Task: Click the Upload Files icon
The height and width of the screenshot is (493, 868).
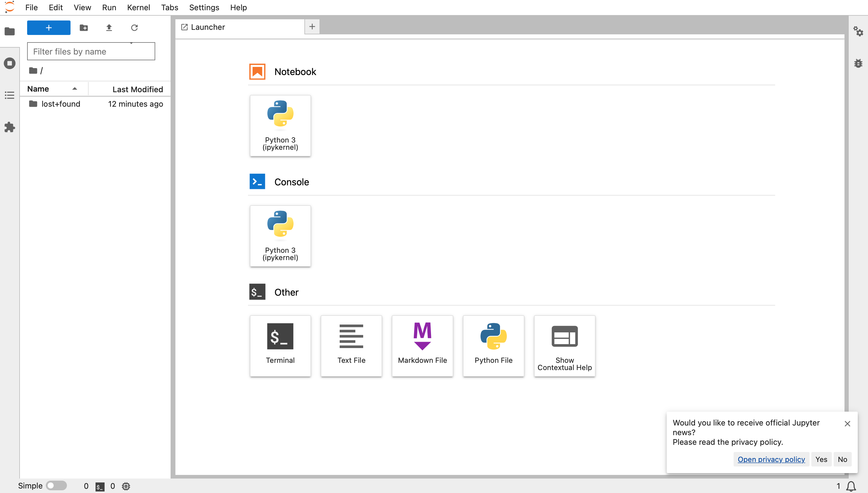Action: click(109, 28)
